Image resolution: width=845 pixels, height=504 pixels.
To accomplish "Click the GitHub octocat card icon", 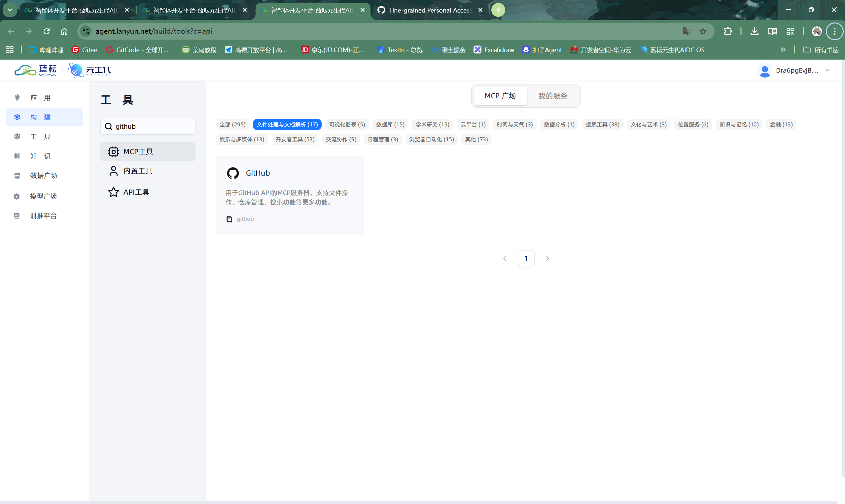I will pos(233,173).
